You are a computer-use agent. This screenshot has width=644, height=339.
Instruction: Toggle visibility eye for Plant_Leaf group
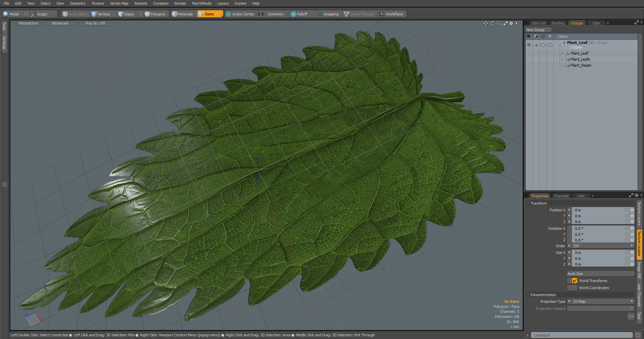pyautogui.click(x=529, y=45)
